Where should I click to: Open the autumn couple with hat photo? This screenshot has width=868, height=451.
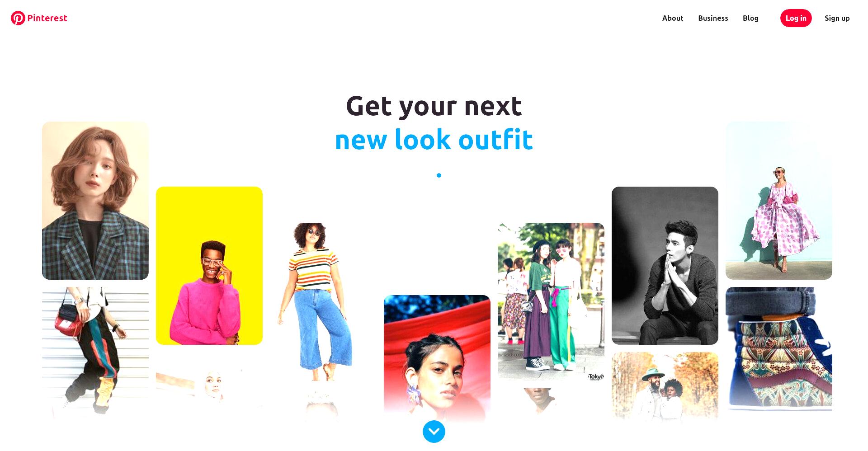tap(665, 386)
